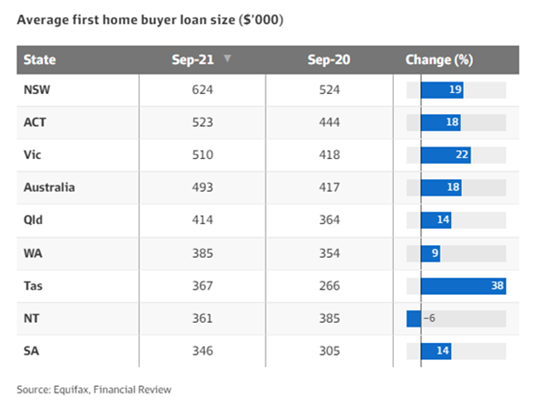549x408 pixels.
Task: Click the Qld row label
Action: [33, 220]
